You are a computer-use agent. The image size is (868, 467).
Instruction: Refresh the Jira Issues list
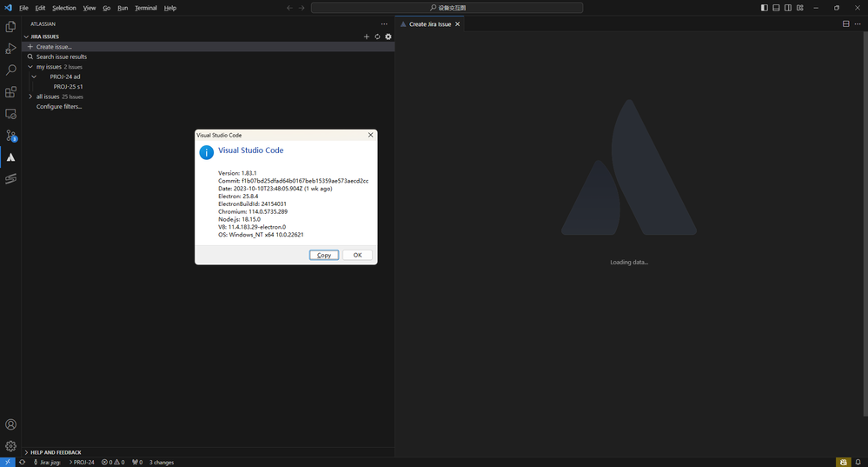[x=377, y=37]
